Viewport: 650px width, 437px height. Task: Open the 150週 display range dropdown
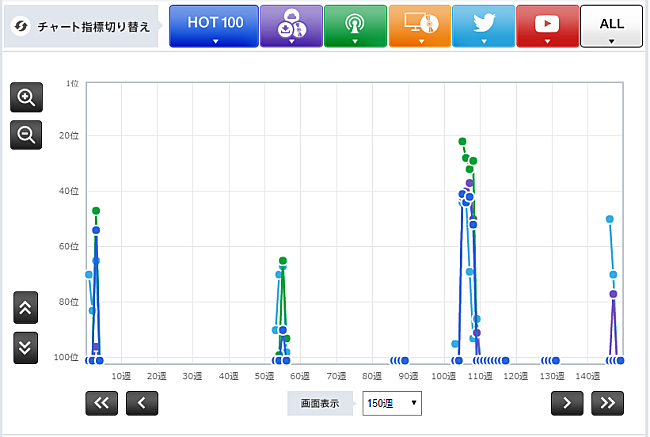(392, 403)
